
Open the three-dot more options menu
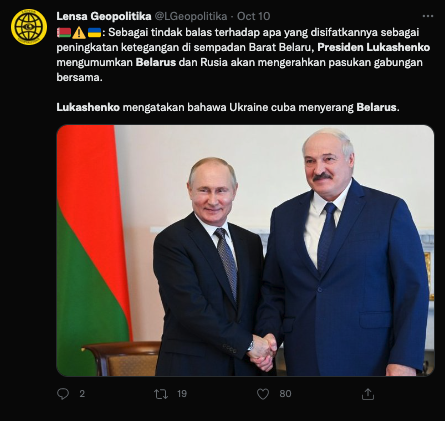point(428,16)
